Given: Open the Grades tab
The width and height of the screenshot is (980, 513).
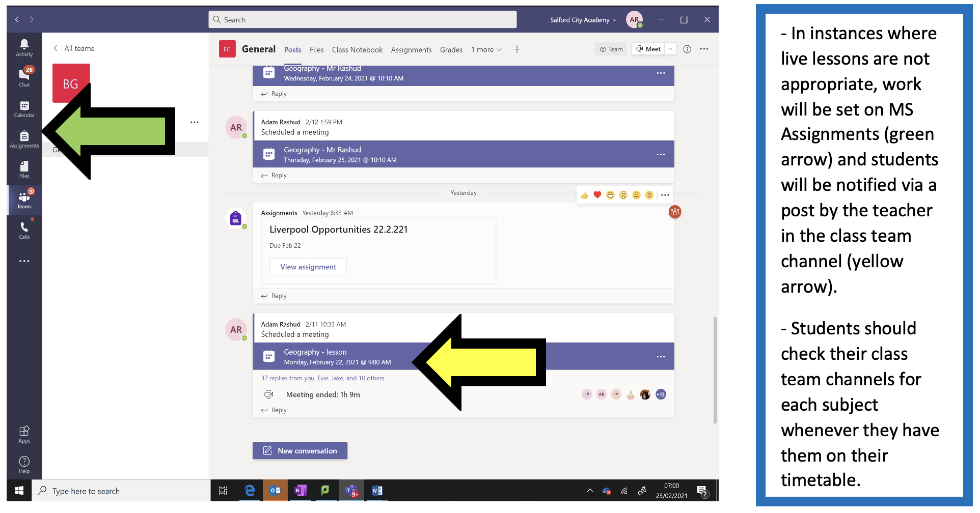Looking at the screenshot, I should [451, 49].
